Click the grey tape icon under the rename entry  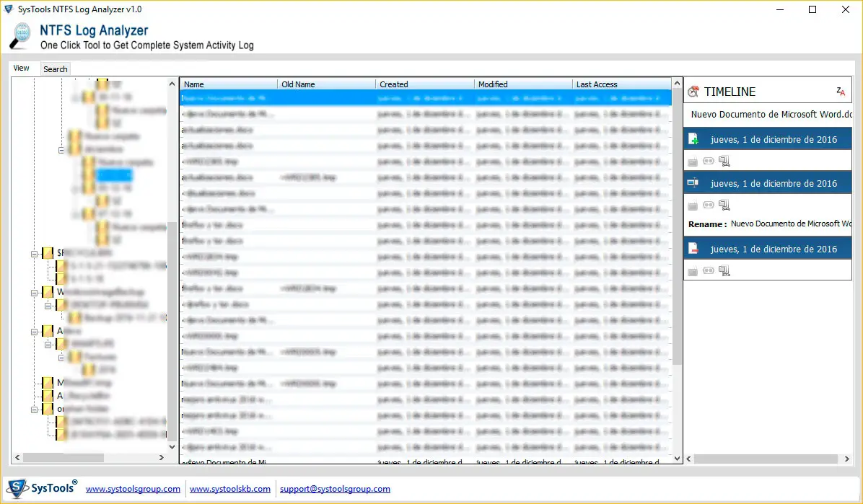point(709,205)
